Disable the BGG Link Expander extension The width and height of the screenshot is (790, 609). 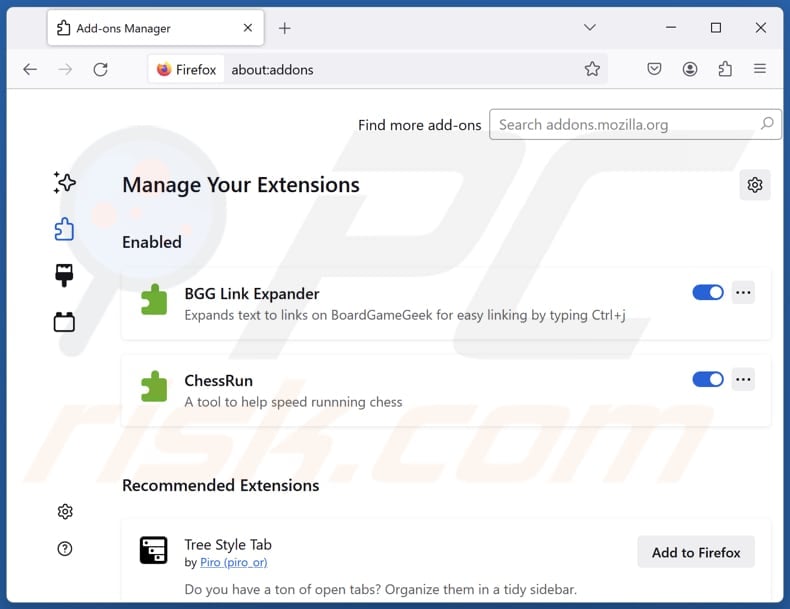(x=708, y=293)
